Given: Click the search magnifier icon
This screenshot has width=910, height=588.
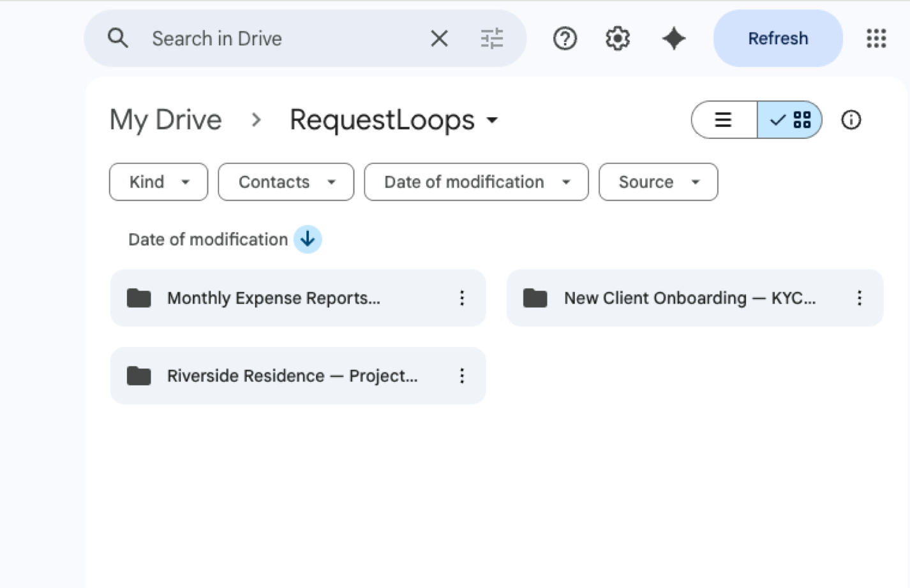Looking at the screenshot, I should (x=118, y=38).
